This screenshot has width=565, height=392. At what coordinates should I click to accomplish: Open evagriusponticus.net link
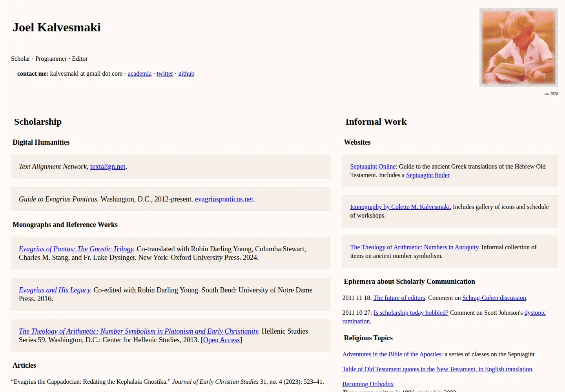click(x=224, y=199)
